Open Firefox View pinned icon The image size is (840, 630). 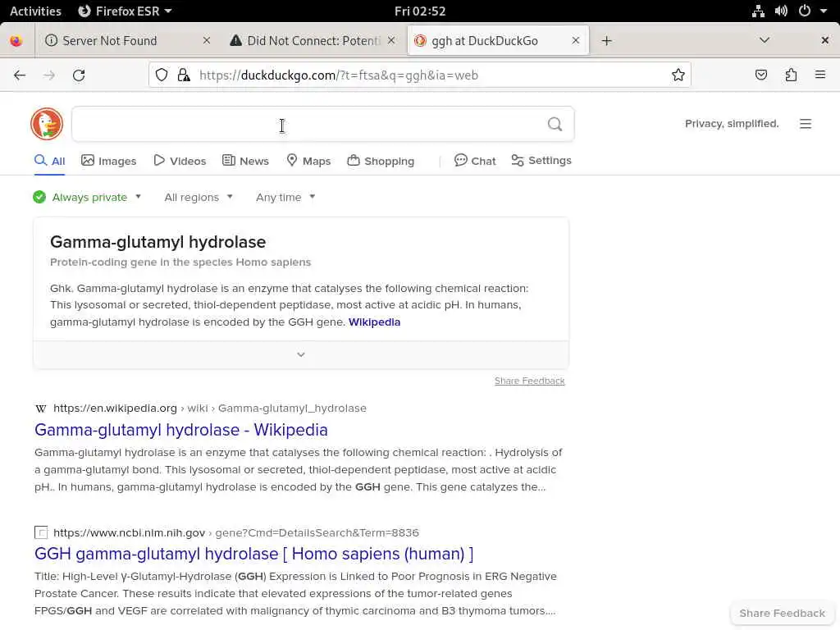tap(16, 41)
